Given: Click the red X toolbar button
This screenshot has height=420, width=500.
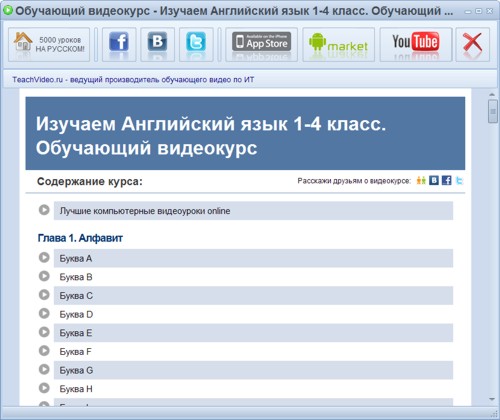Looking at the screenshot, I should click(472, 45).
